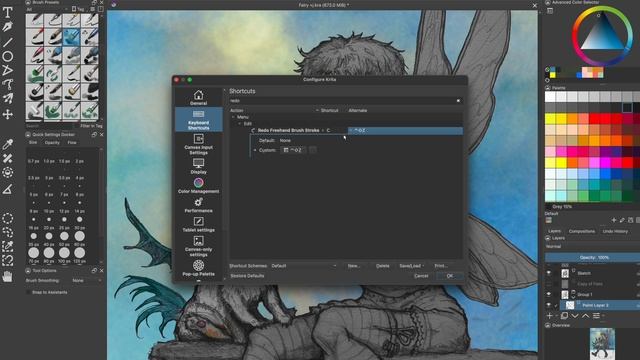Click Delete shortcut scheme button

(382, 266)
